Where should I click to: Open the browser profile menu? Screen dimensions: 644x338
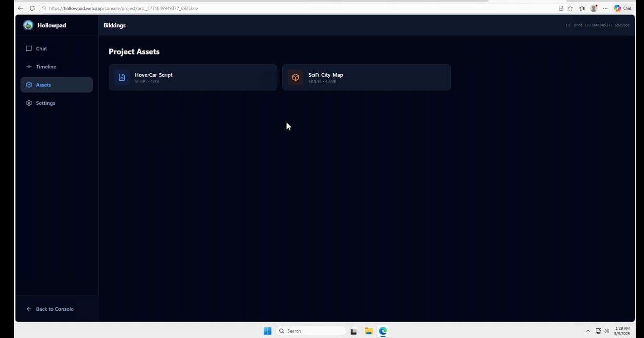click(593, 8)
